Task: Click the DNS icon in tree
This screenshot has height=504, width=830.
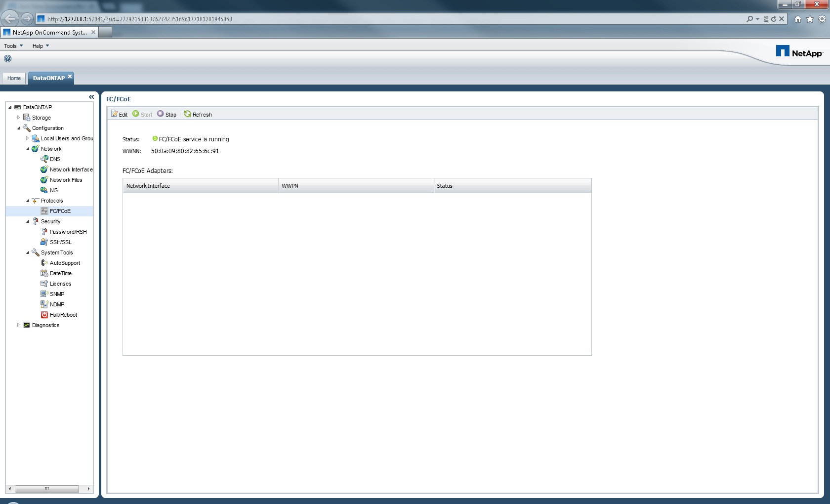Action: pos(44,159)
